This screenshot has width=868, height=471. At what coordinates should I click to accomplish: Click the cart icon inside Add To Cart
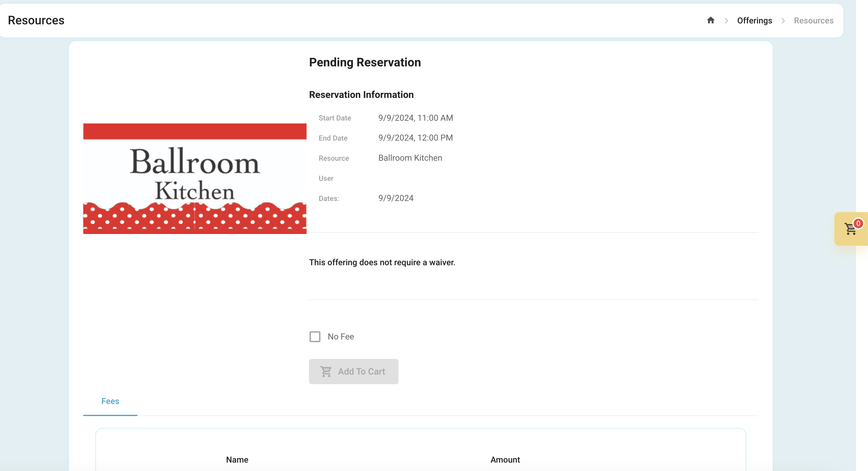pyautogui.click(x=326, y=371)
